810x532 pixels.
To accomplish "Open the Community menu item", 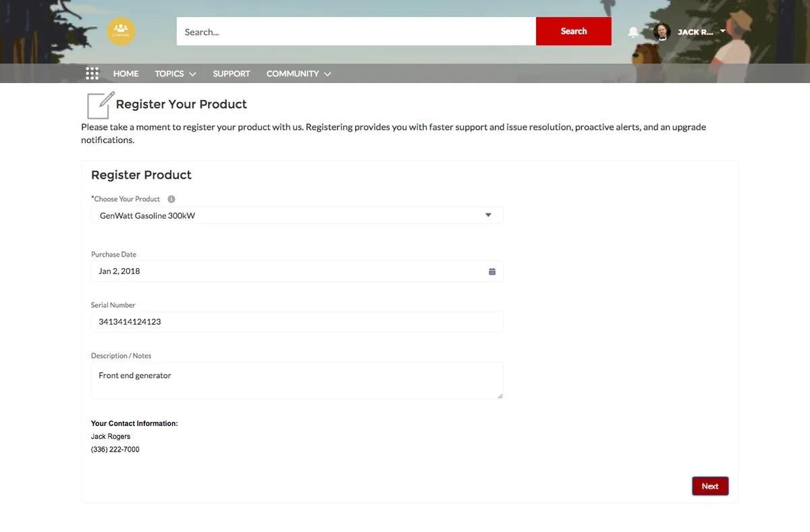I will click(292, 74).
